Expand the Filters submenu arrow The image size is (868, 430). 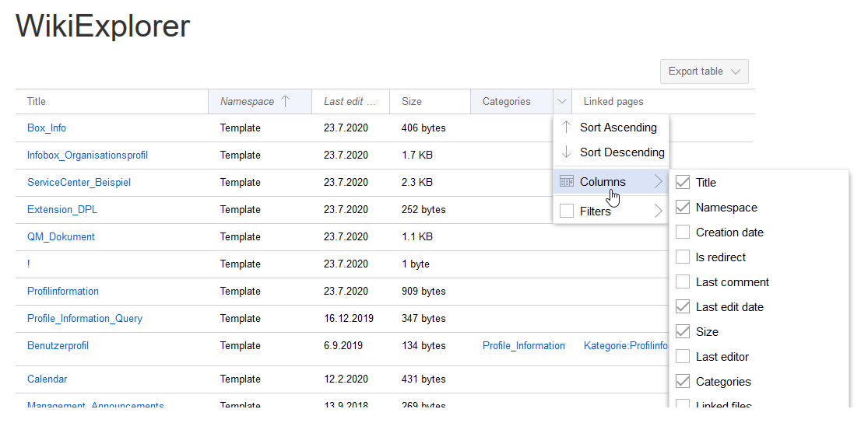click(x=658, y=212)
